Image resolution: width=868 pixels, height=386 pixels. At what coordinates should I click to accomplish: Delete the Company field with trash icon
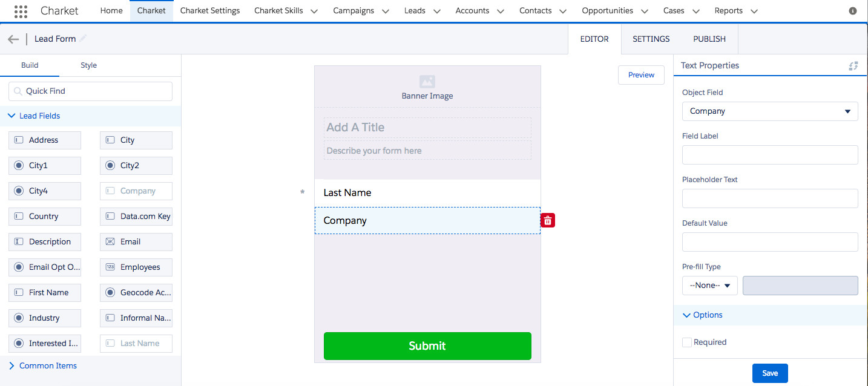[x=548, y=221]
